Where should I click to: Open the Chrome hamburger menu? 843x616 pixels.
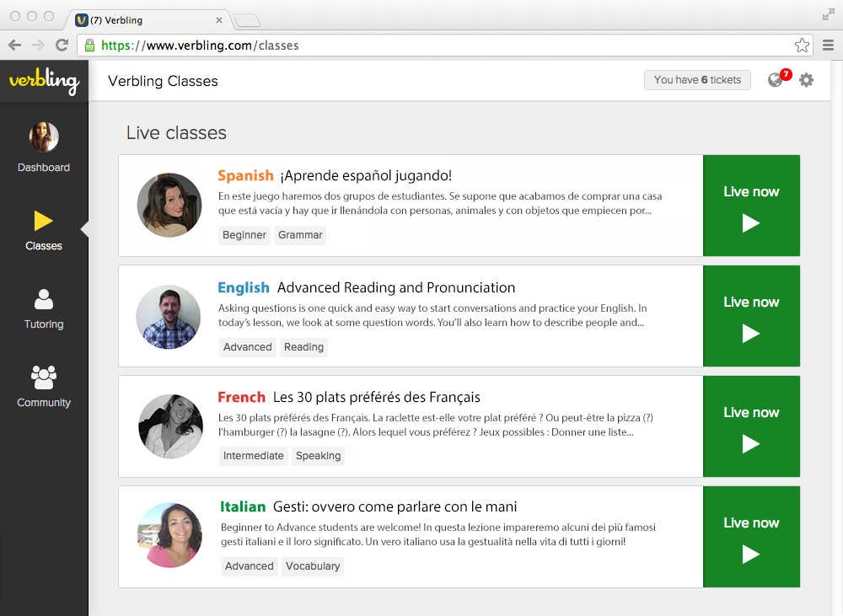tap(828, 46)
